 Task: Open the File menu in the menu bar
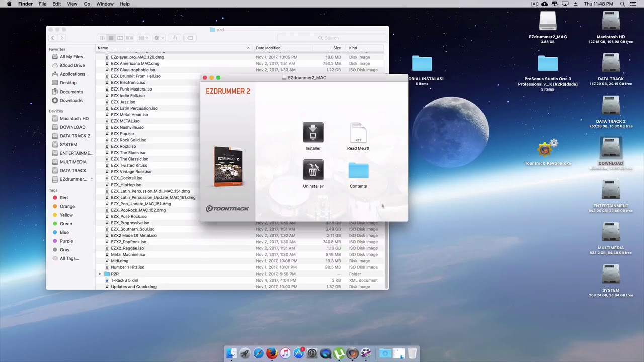point(43,4)
